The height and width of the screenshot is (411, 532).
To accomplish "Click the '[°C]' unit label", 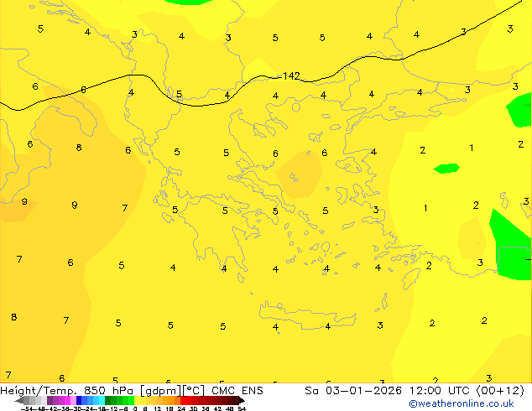I will point(194,391).
